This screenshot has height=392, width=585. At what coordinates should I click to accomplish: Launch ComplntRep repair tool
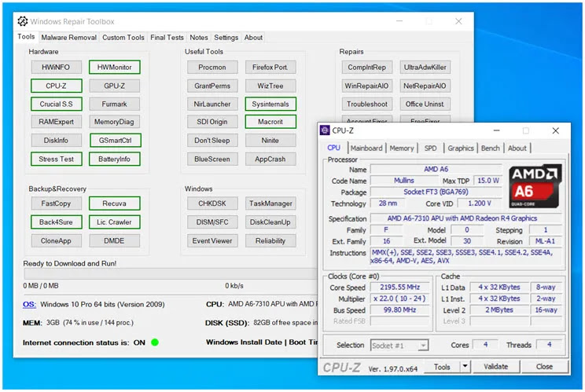click(367, 68)
